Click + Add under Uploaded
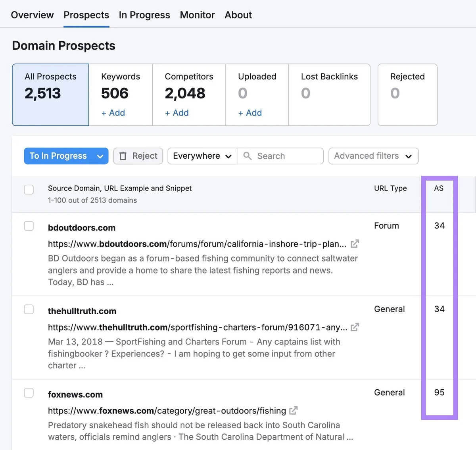 [250, 113]
